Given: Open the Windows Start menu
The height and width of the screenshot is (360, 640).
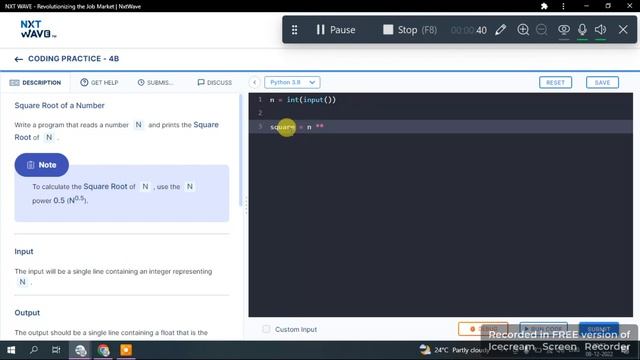Looking at the screenshot, I should click(11, 350).
